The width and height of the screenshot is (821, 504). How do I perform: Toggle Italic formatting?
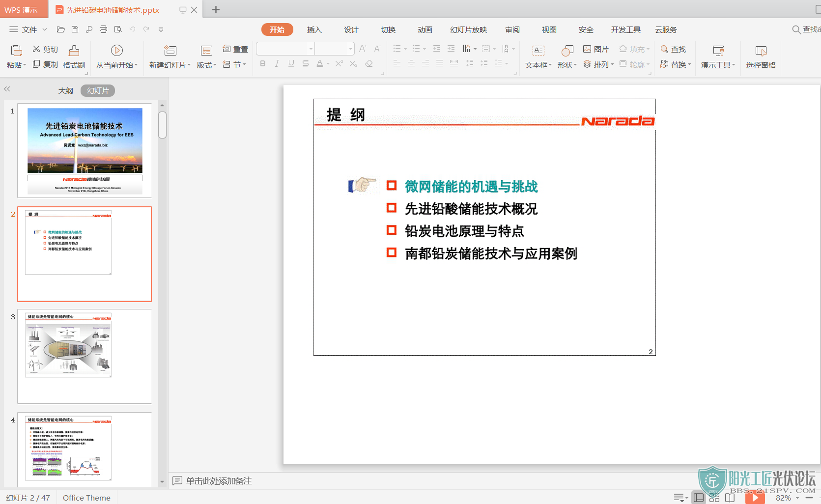[x=277, y=63]
